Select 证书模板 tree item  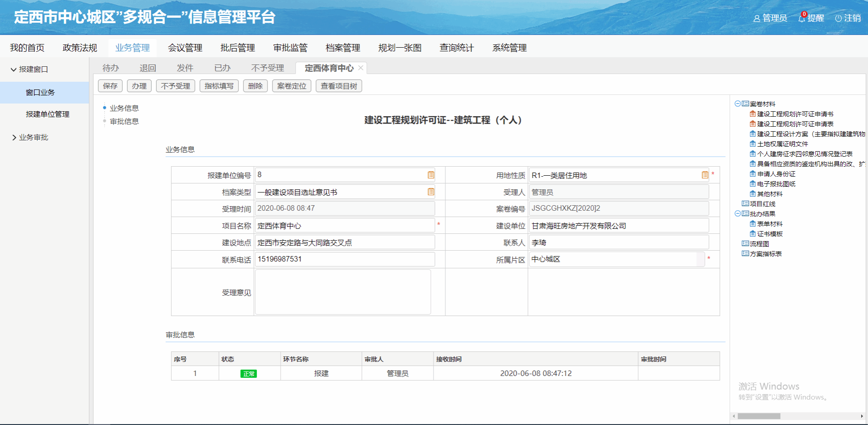(x=770, y=234)
